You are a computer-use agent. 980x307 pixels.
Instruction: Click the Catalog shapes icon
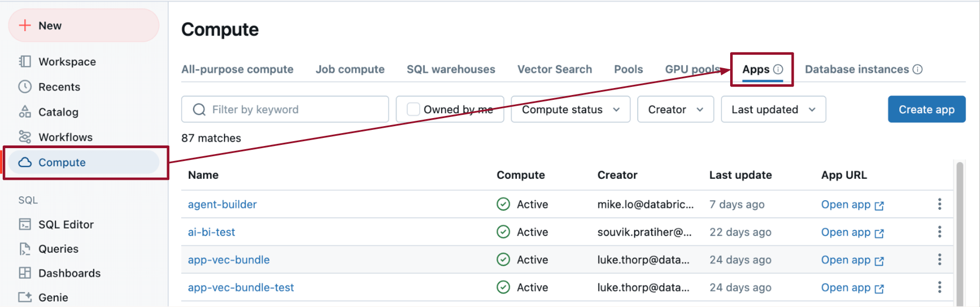point(25,112)
